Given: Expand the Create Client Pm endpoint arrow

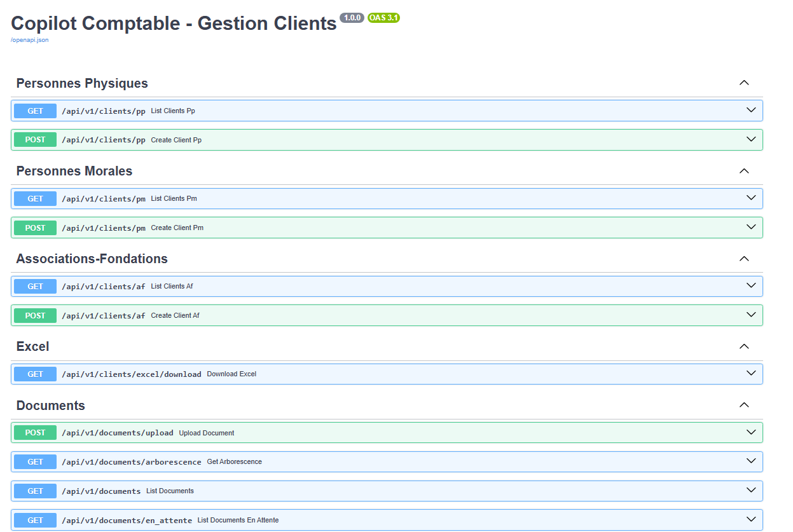Looking at the screenshot, I should coord(751,228).
